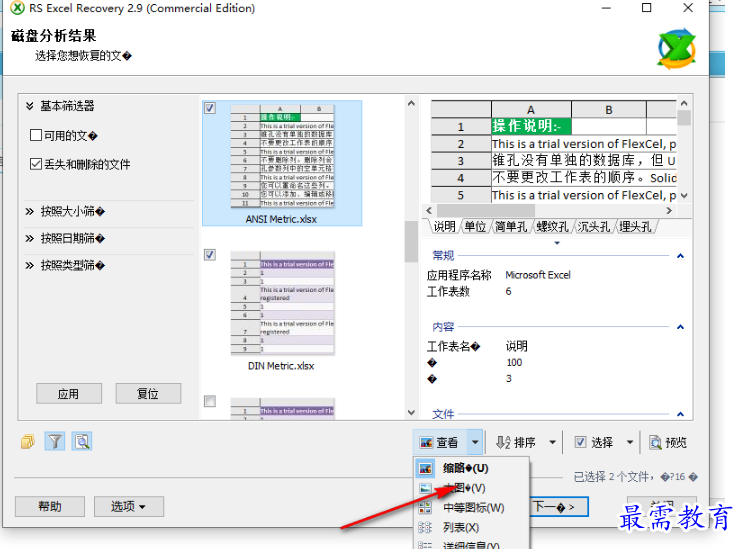
Task: Uncheck the DIN Metric.xlsx file checkbox
Action: point(210,255)
